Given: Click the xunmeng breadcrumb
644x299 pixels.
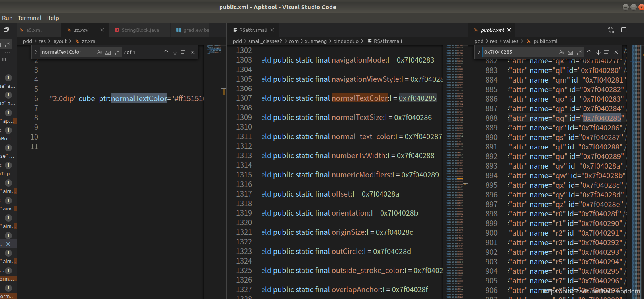Looking at the screenshot, I should point(316,41).
